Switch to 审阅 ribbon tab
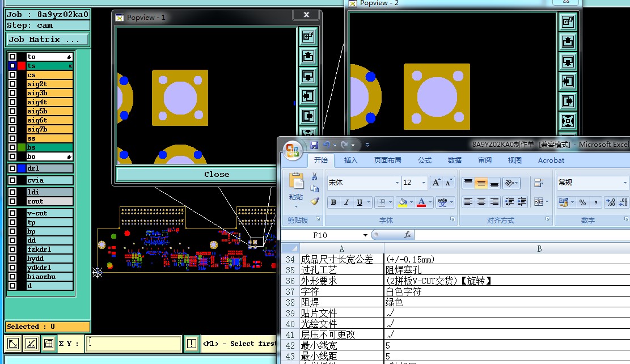The image size is (630, 364). (485, 160)
